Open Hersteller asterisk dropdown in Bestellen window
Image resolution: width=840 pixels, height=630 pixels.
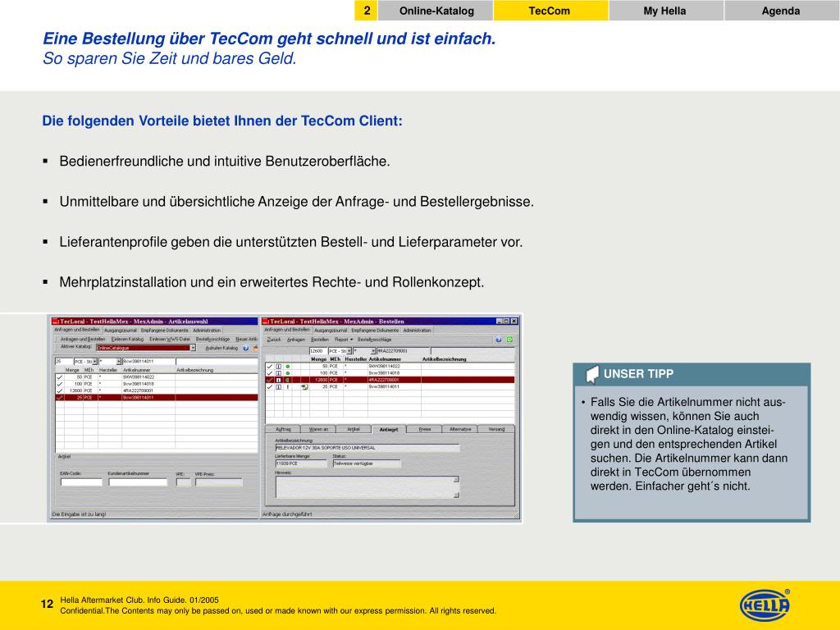click(373, 351)
